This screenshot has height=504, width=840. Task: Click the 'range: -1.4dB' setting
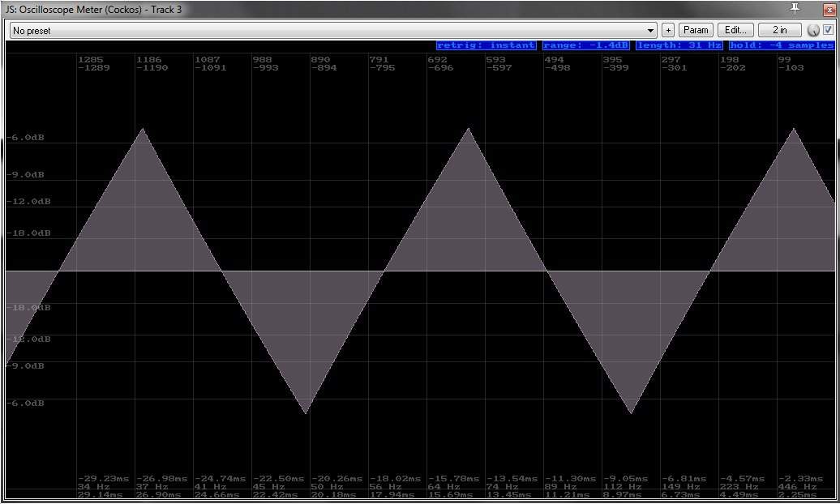(x=585, y=45)
